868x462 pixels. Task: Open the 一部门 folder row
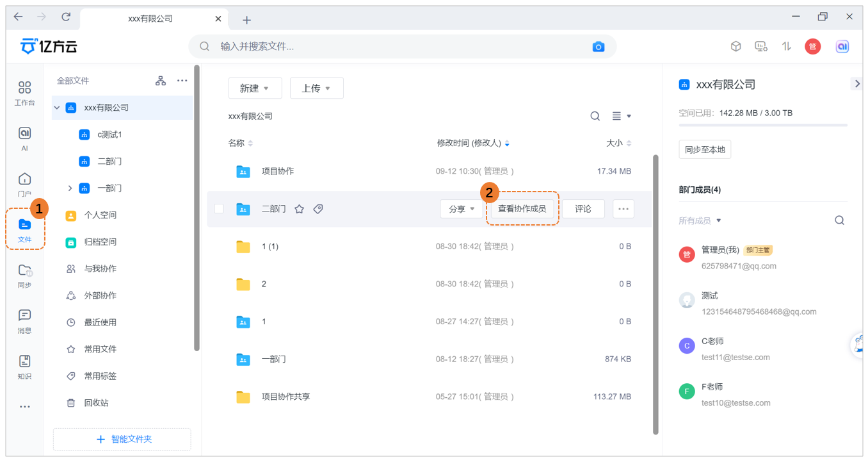429,359
